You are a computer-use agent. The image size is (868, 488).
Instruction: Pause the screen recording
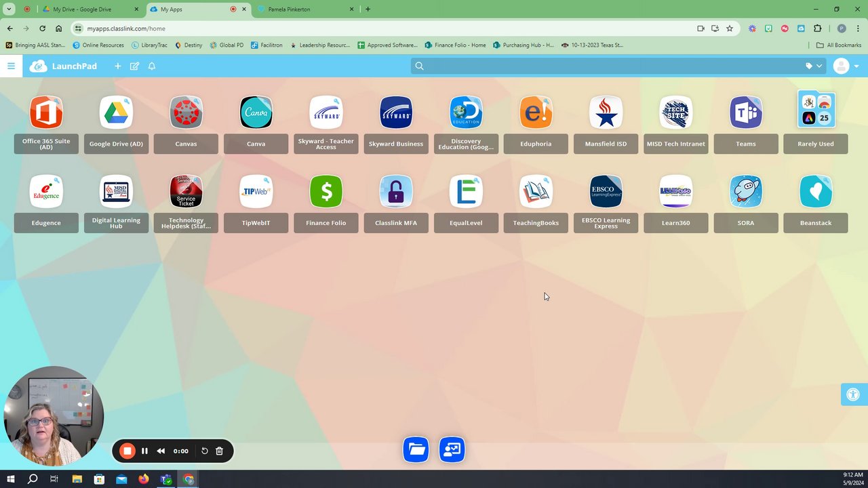[144, 451]
